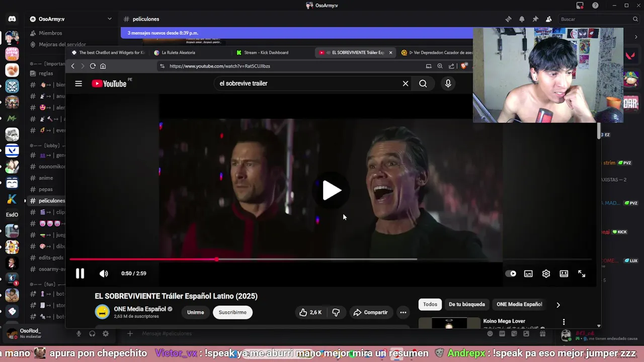Switch to Ver Depredador: Cazador tab
Image resolution: width=644 pixels, height=362 pixels.
tap(437, 52)
